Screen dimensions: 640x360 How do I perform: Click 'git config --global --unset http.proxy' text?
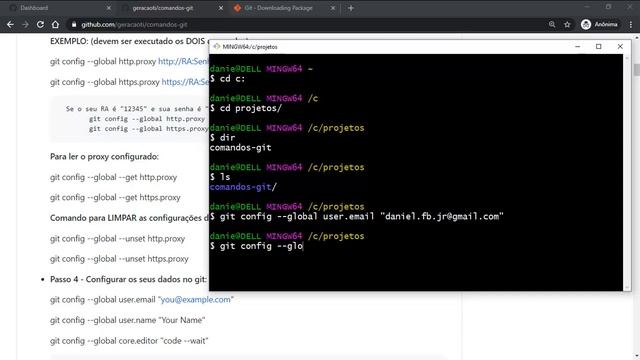[x=118, y=238]
